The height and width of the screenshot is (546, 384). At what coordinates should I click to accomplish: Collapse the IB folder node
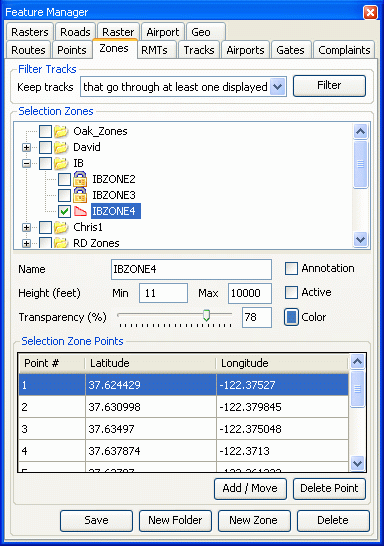[26, 163]
